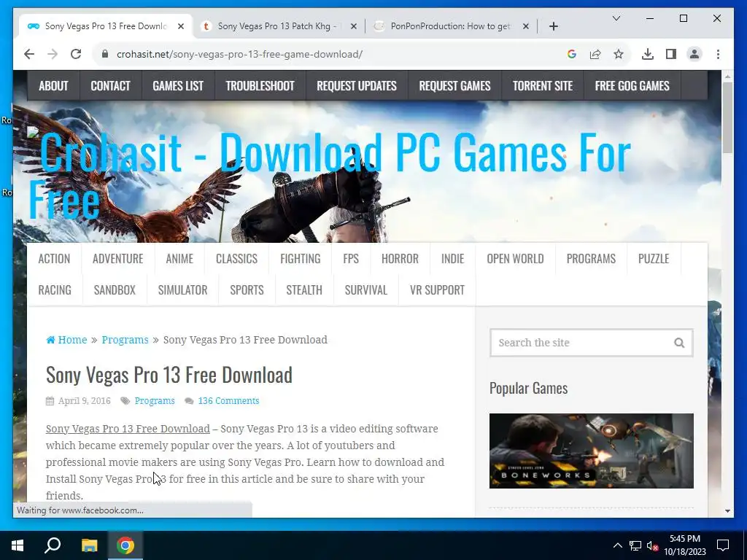Open the TORRENT SITE menu item
The image size is (747, 560).
click(543, 86)
